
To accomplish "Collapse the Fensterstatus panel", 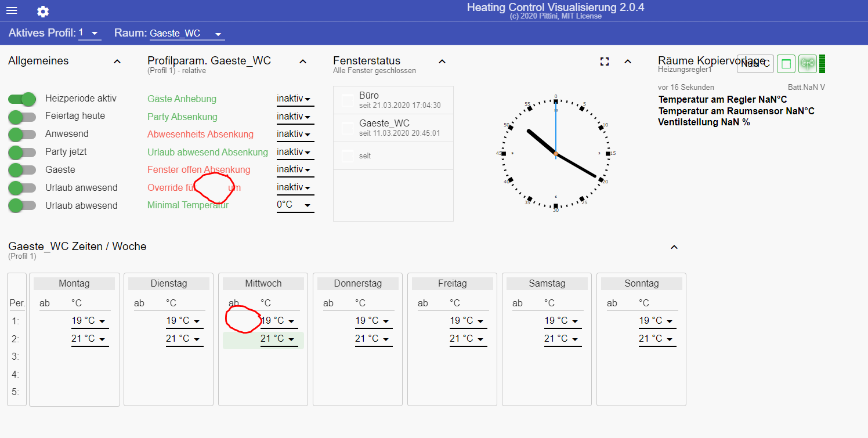I will (442, 61).
